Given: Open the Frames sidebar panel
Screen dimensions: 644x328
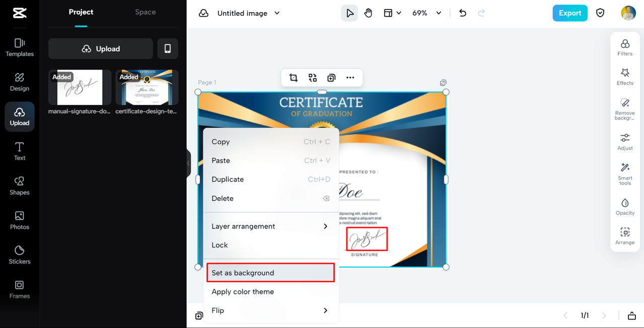Looking at the screenshot, I should [x=20, y=289].
